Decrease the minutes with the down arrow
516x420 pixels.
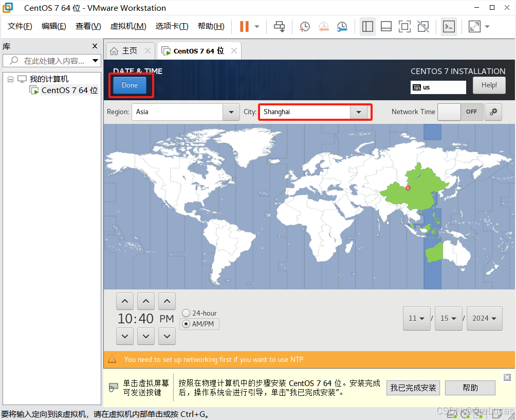pyautogui.click(x=146, y=336)
